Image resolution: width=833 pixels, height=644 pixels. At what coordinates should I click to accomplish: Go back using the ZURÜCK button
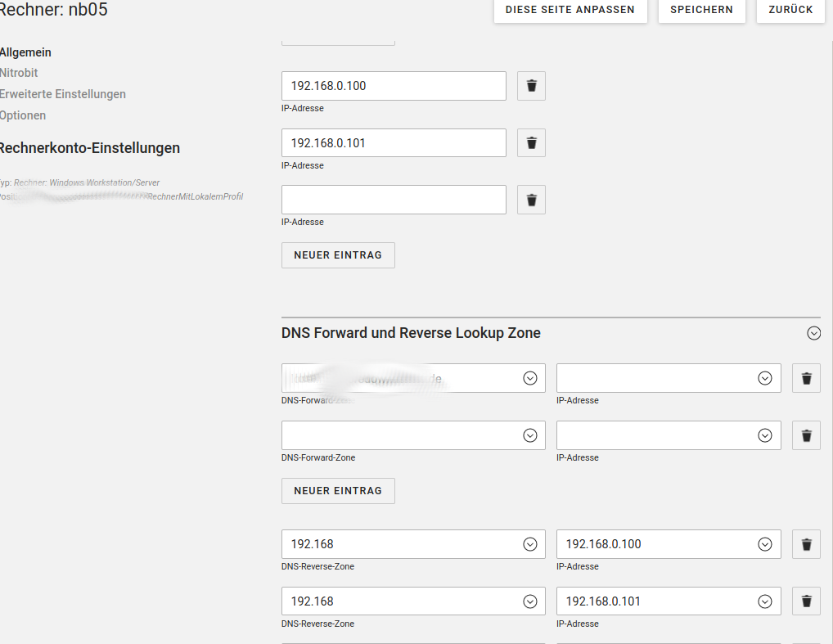pos(790,10)
